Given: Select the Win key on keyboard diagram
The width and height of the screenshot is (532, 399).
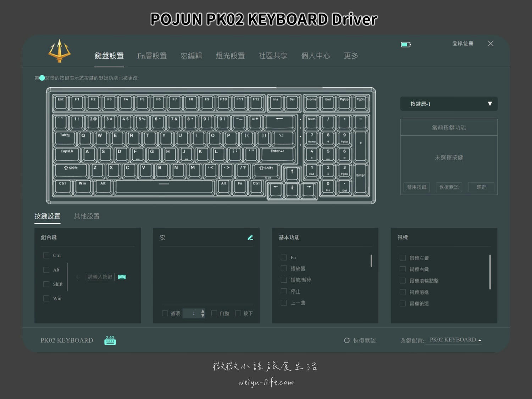Looking at the screenshot, I should point(83,187).
